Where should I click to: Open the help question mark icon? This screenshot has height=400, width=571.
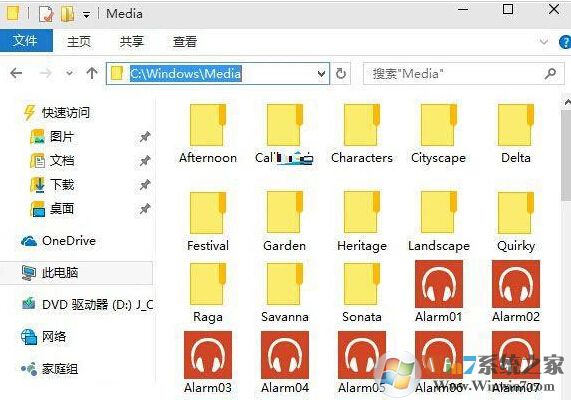[x=564, y=42]
